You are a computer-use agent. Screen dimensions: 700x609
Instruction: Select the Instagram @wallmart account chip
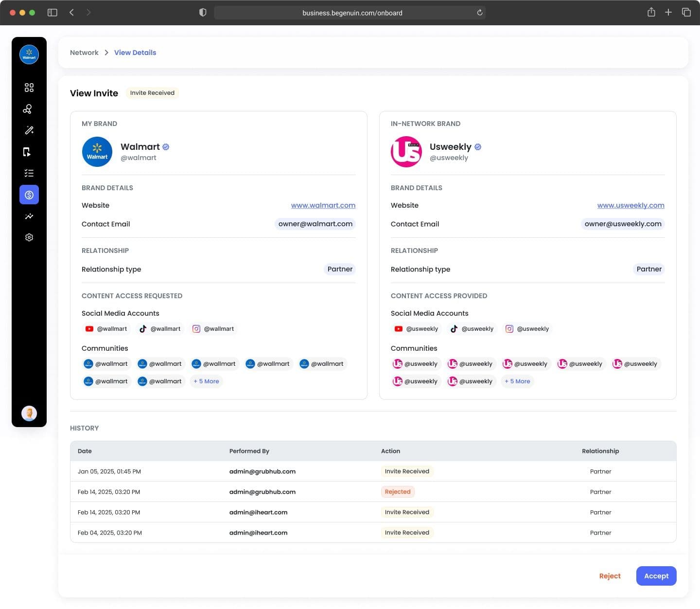[x=213, y=329]
